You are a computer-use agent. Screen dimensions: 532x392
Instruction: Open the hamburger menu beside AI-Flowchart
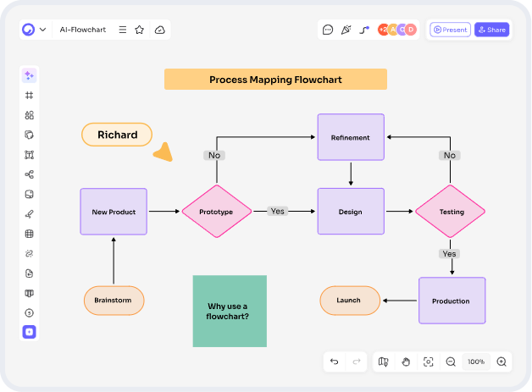point(122,30)
